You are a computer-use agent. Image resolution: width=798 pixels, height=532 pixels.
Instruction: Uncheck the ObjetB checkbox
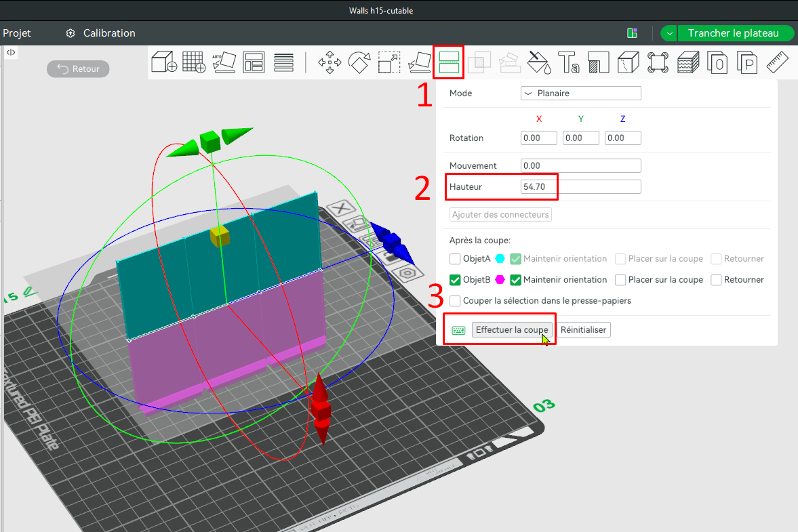click(455, 280)
